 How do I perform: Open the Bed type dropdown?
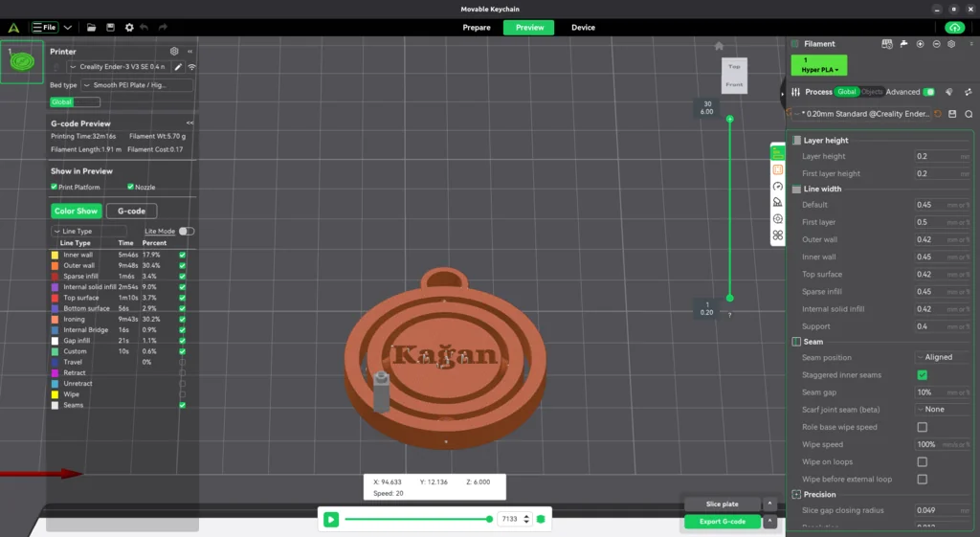tap(136, 85)
